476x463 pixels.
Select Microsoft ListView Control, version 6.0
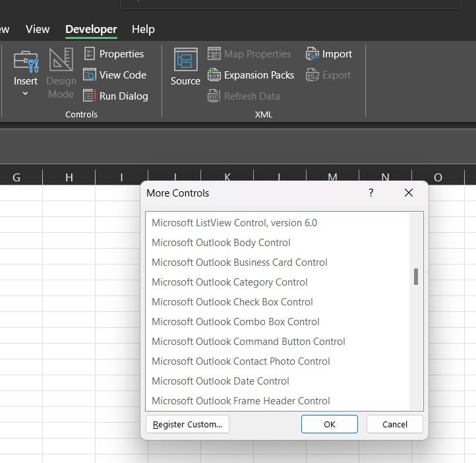(x=278, y=222)
